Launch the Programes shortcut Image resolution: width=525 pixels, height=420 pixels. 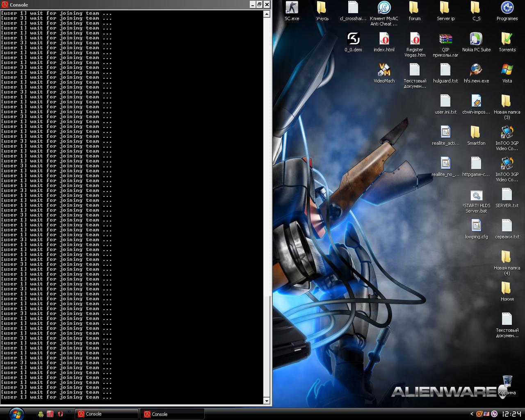coord(507,11)
